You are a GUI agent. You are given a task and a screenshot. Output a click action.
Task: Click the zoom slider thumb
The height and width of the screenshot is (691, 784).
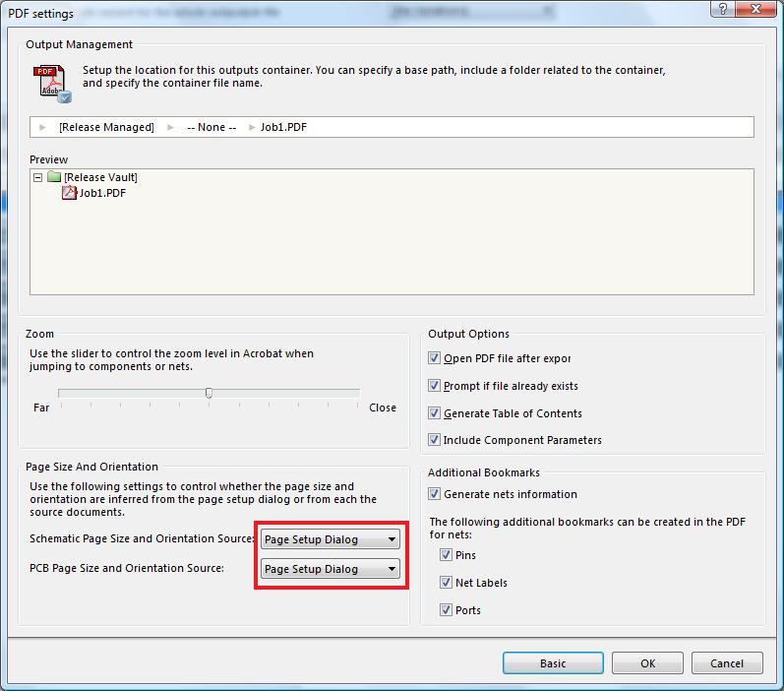coord(209,394)
